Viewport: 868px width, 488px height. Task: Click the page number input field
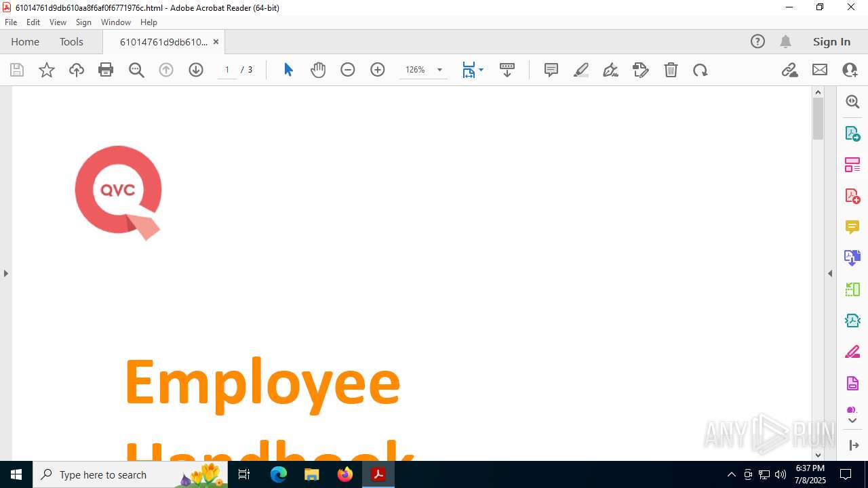click(x=227, y=70)
